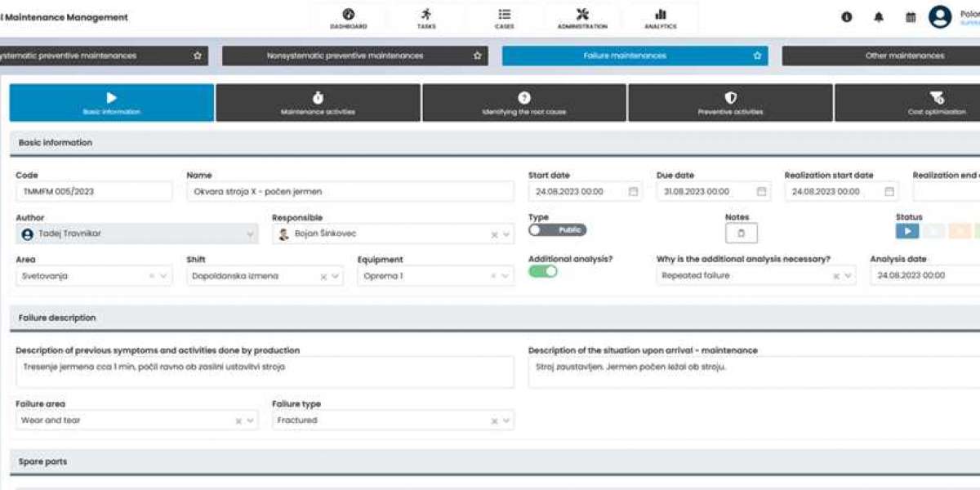Click the previous symptoms description textbox
The height and width of the screenshot is (490, 980).
click(265, 372)
